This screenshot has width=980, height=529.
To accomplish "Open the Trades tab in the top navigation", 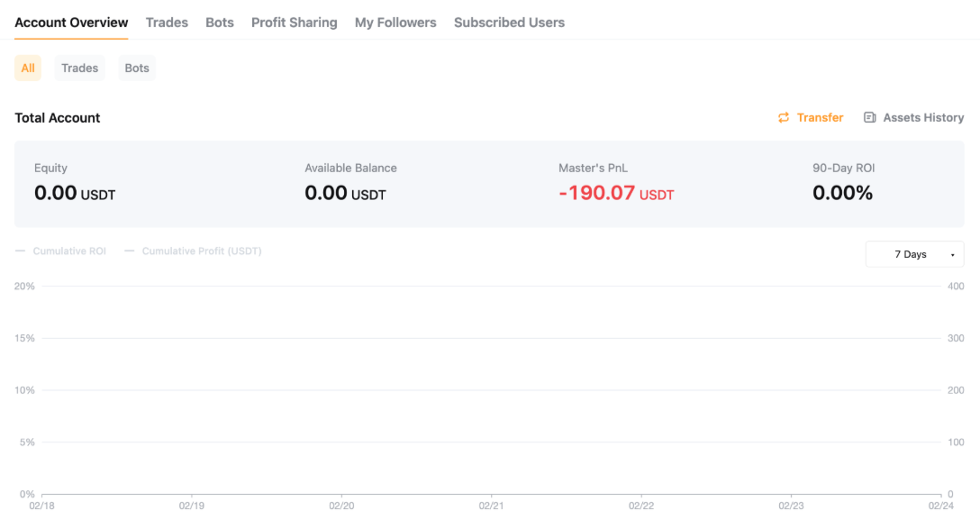I will pos(167,23).
